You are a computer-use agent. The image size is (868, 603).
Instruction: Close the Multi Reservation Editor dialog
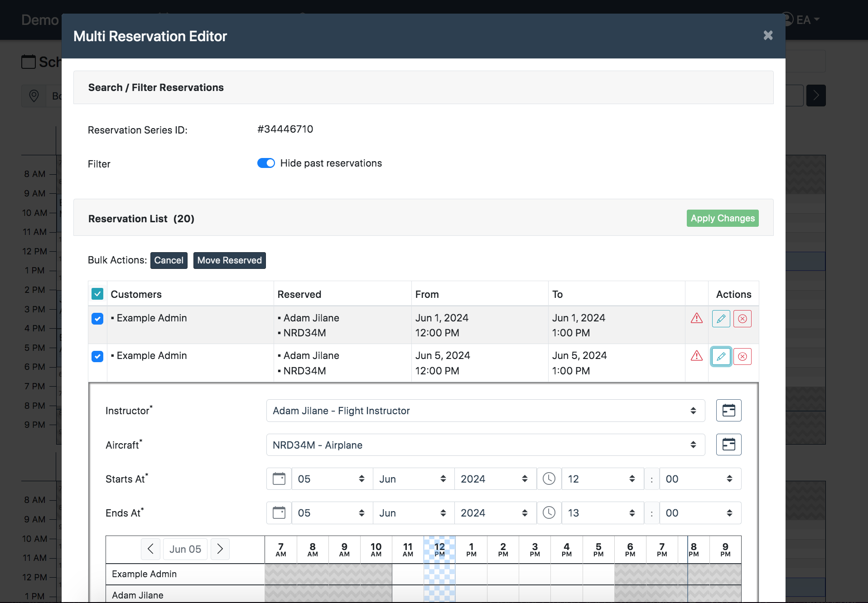point(768,35)
